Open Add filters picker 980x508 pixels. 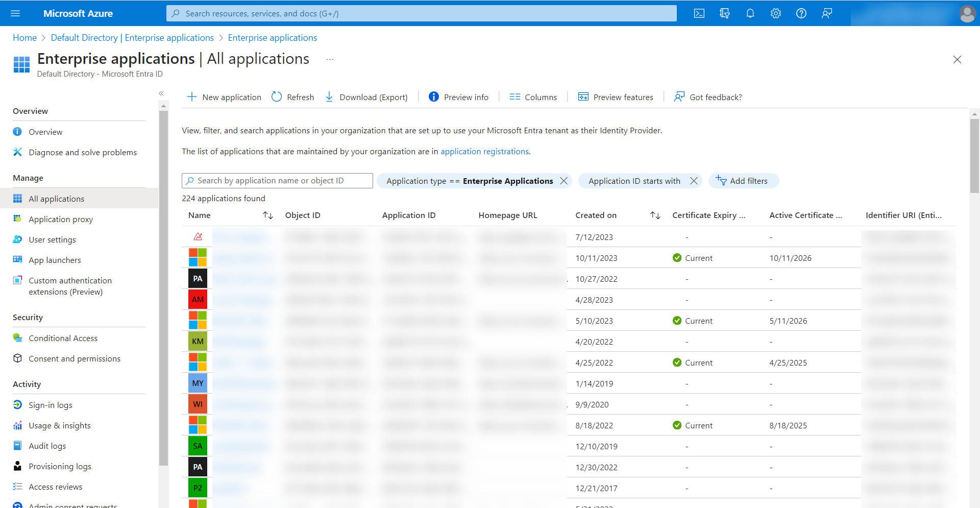pyautogui.click(x=743, y=181)
